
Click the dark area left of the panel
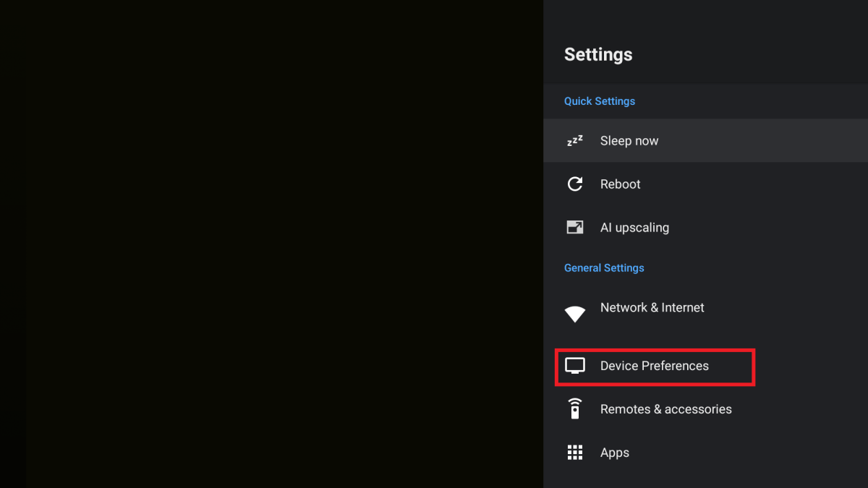(x=271, y=244)
